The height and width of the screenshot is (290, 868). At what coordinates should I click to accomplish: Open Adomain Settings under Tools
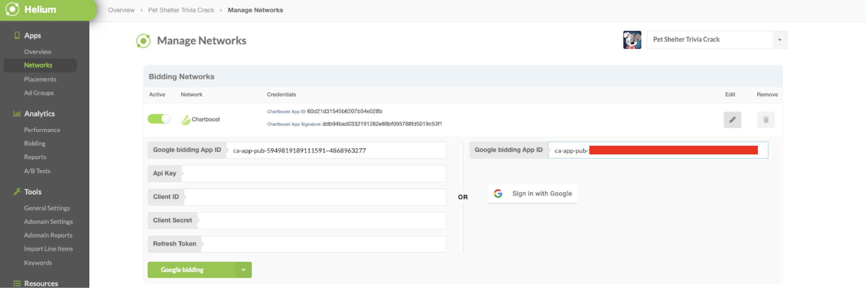[49, 222]
